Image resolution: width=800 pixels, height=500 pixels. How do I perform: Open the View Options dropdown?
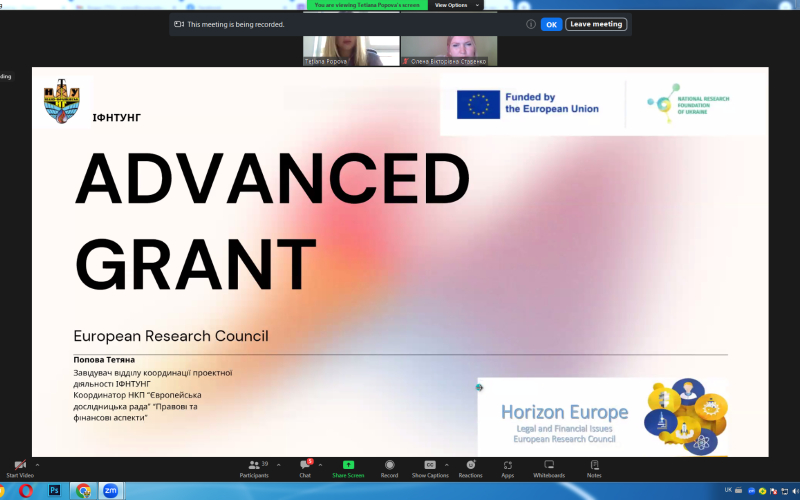457,5
